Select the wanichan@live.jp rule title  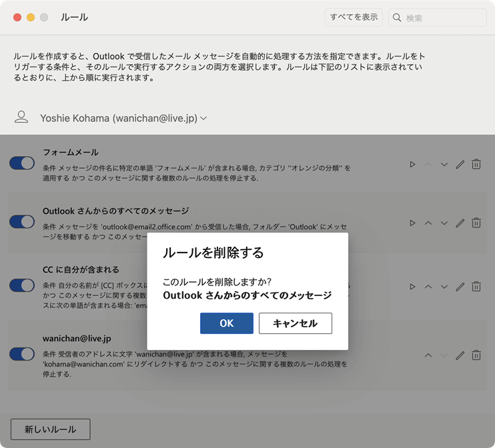pos(77,338)
